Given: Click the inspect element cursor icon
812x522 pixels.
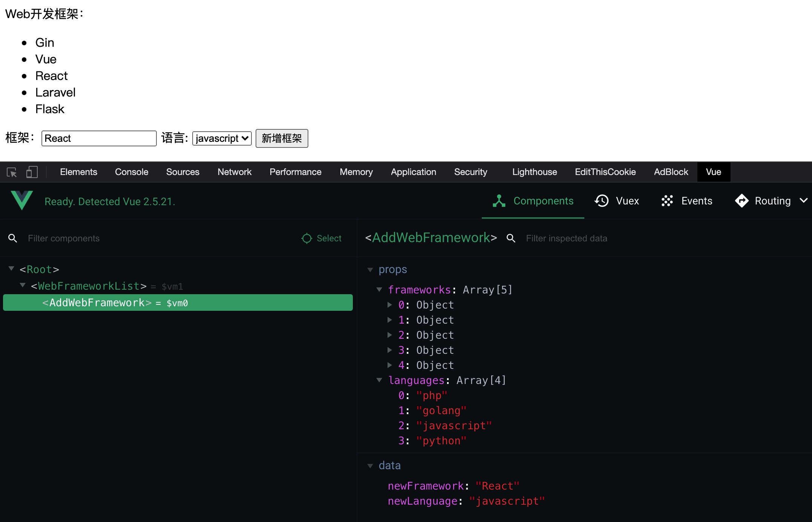Looking at the screenshot, I should coord(12,172).
